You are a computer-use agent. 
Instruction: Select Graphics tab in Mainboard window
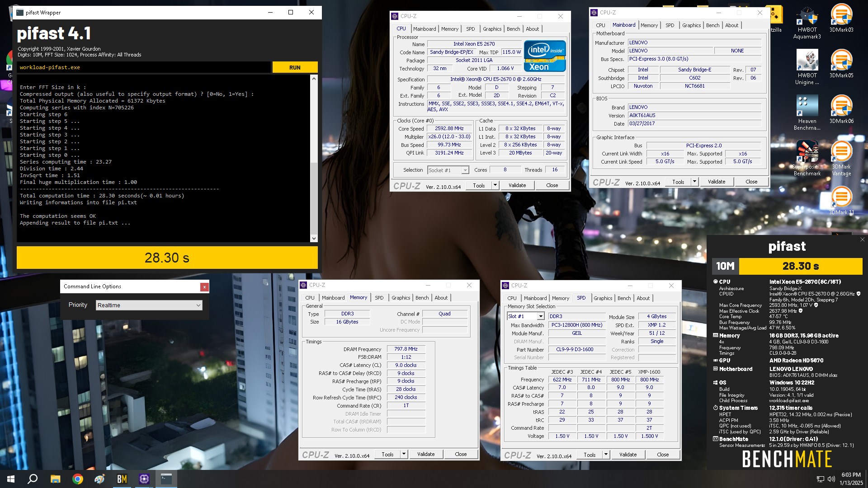[x=691, y=25]
